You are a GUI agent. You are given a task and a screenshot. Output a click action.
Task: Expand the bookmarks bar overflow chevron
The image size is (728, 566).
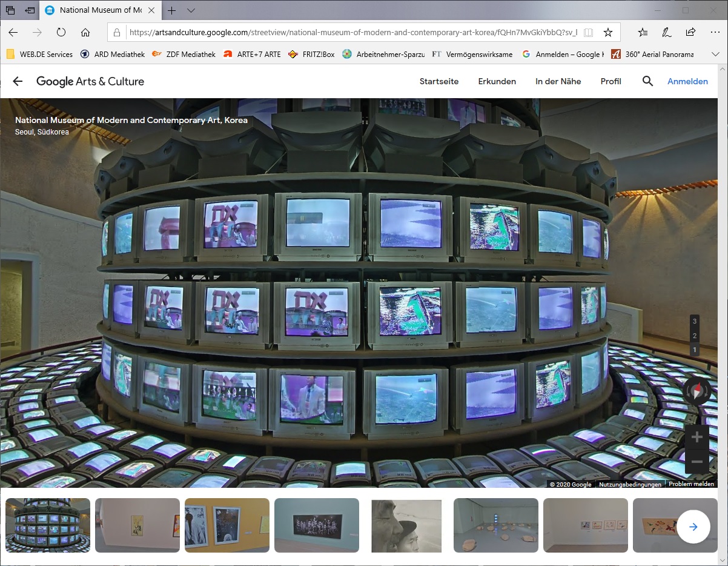[x=715, y=54]
